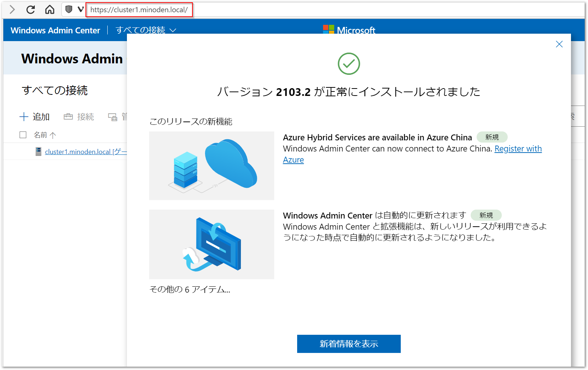
Task: Close the install success dialog
Action: (x=559, y=44)
